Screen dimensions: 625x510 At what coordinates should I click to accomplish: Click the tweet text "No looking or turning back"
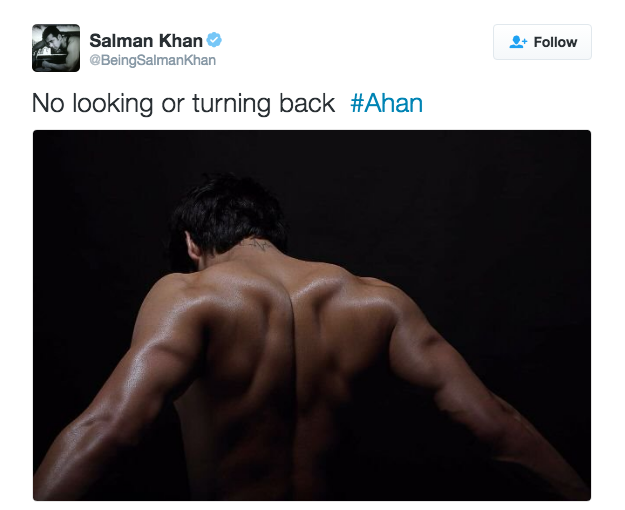183,104
